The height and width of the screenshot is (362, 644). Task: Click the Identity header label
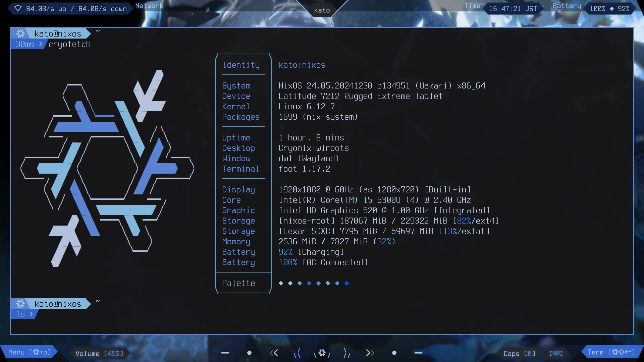coord(241,65)
